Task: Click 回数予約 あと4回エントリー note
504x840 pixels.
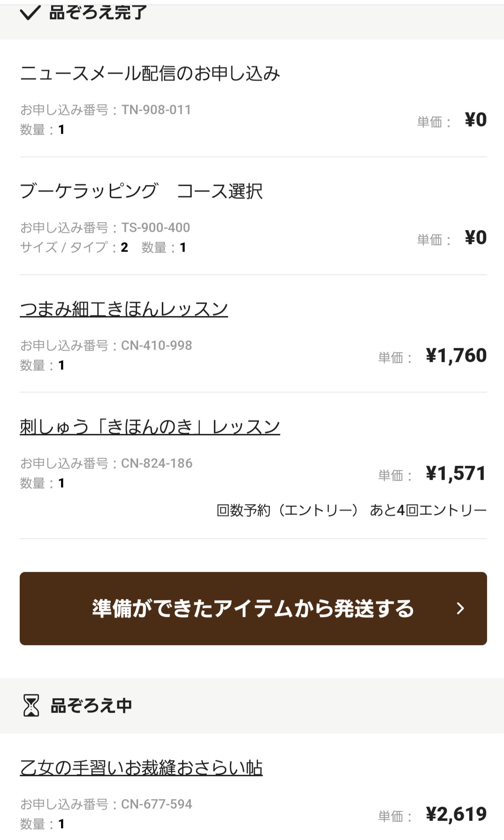Action: (351, 510)
